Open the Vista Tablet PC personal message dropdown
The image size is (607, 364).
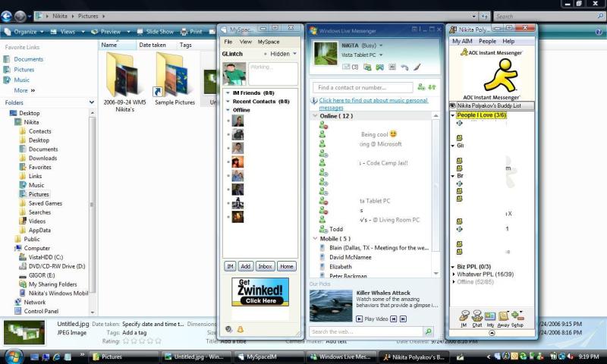point(381,55)
